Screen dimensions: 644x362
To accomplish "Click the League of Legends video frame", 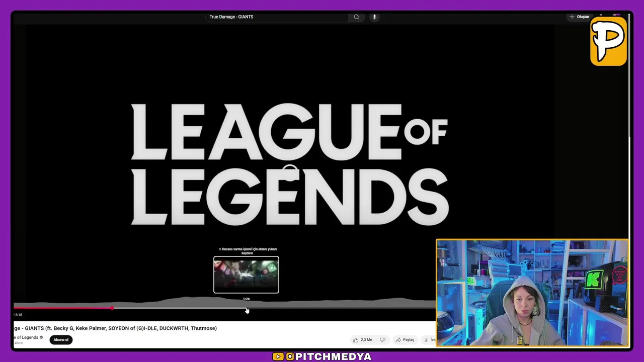I will [289, 163].
